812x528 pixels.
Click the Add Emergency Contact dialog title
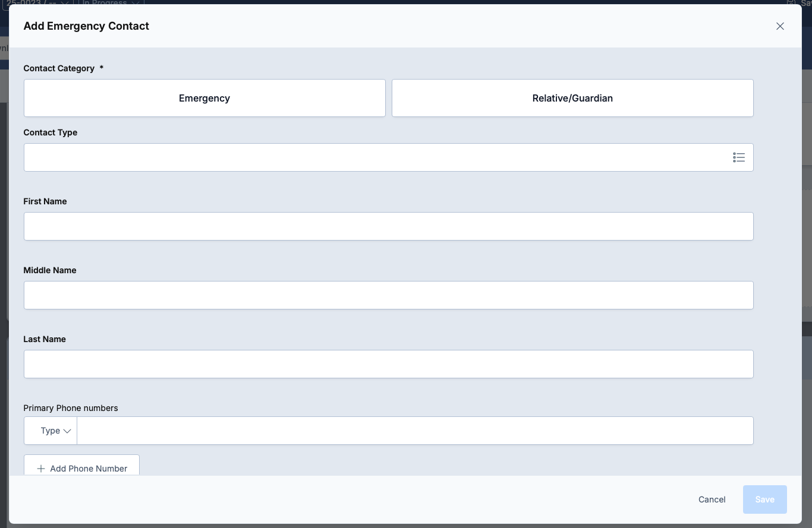(x=86, y=26)
